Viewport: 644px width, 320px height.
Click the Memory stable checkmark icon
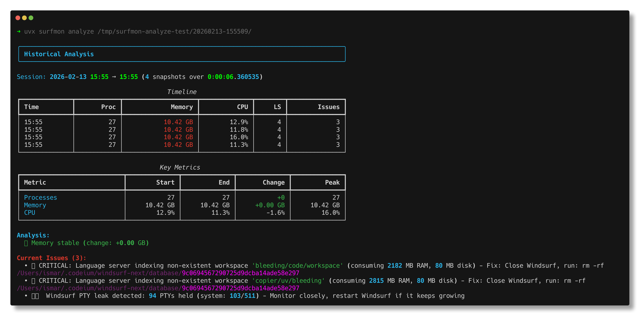click(x=26, y=243)
